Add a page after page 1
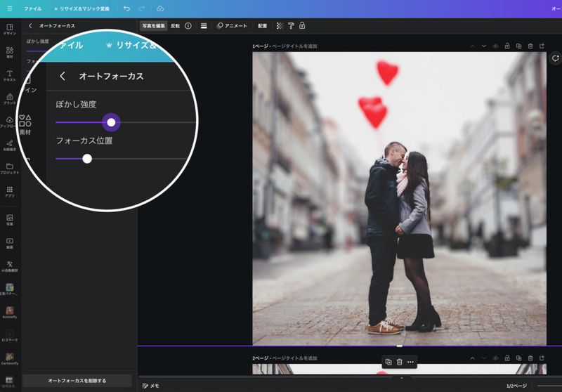This screenshot has height=392, width=562. (x=542, y=46)
